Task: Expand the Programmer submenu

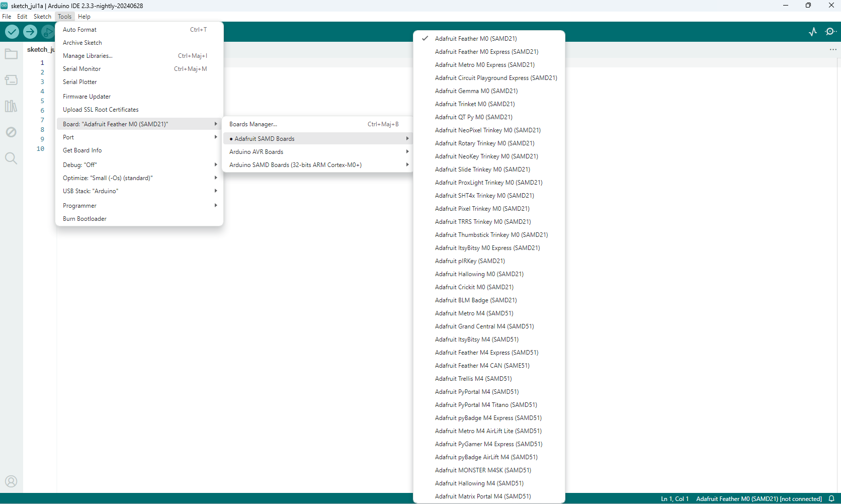Action: pos(139,206)
